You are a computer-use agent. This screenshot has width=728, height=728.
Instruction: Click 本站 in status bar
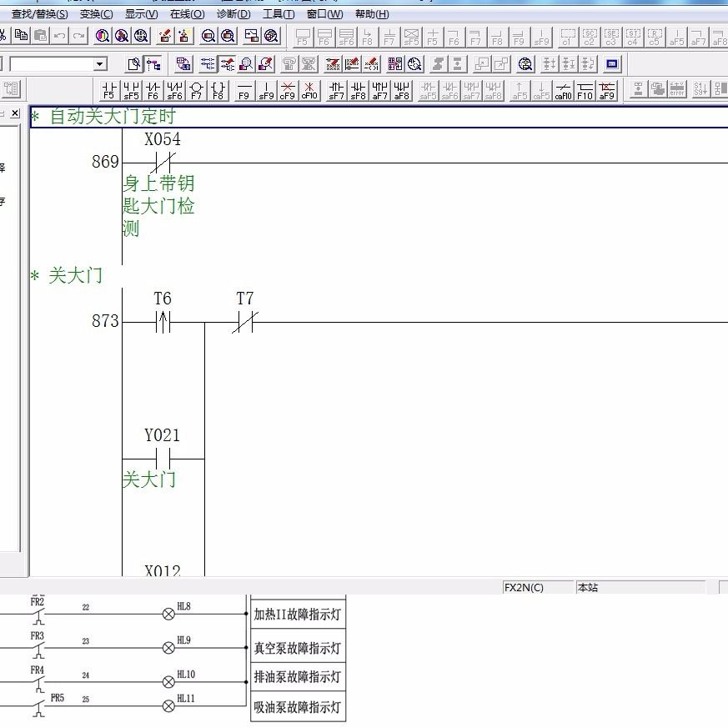click(587, 587)
